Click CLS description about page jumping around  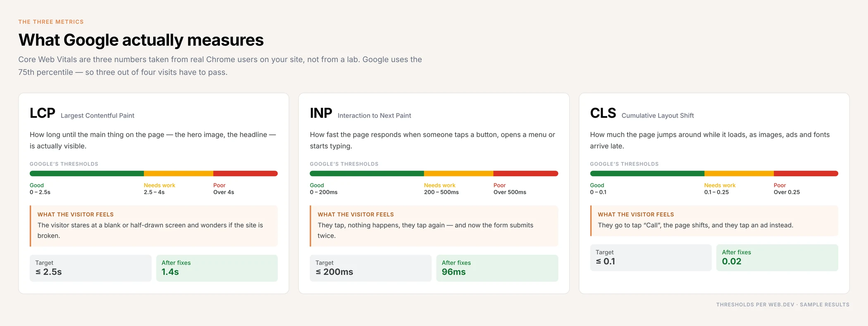click(x=710, y=140)
